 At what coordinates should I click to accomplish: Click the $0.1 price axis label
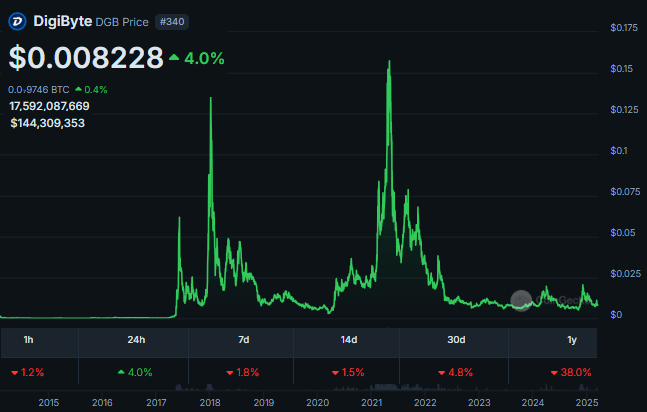pos(619,151)
